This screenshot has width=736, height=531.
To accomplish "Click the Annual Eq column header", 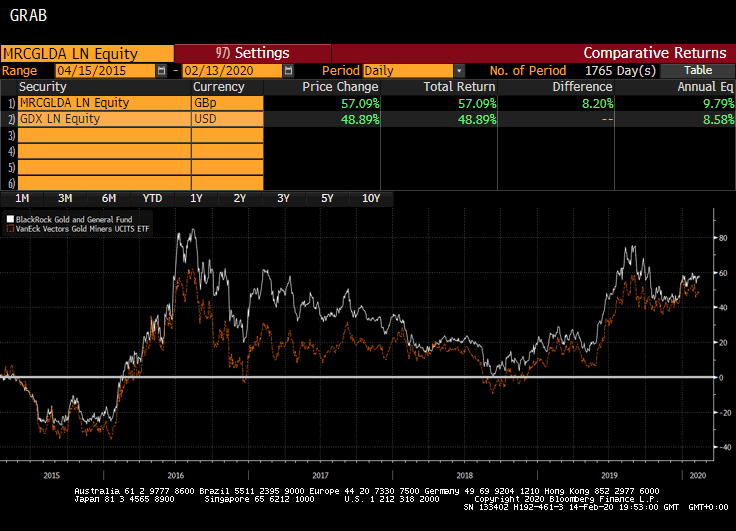I will pyautogui.click(x=705, y=87).
